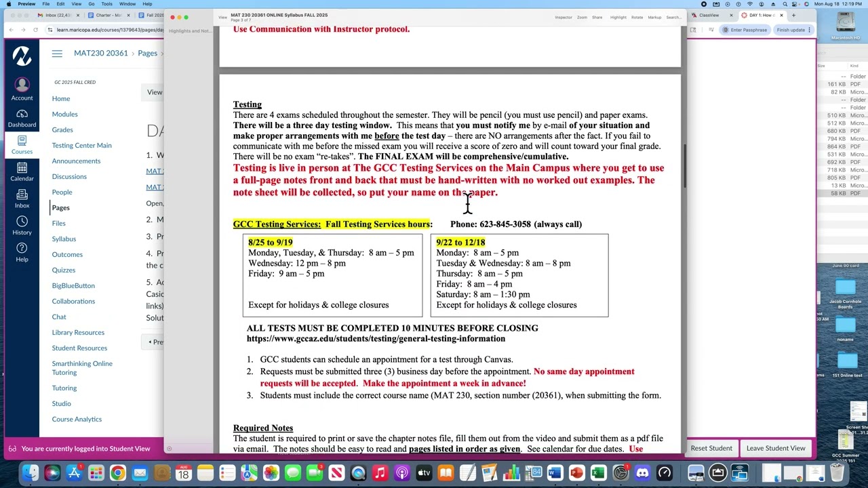Open Launchpad from the Dock

96,473
